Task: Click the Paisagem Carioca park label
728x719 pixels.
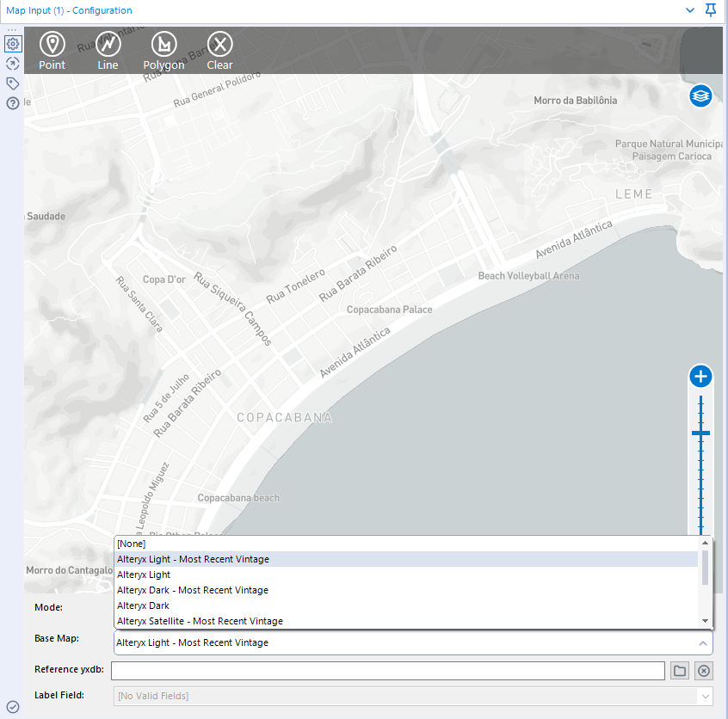Action: coord(671,156)
